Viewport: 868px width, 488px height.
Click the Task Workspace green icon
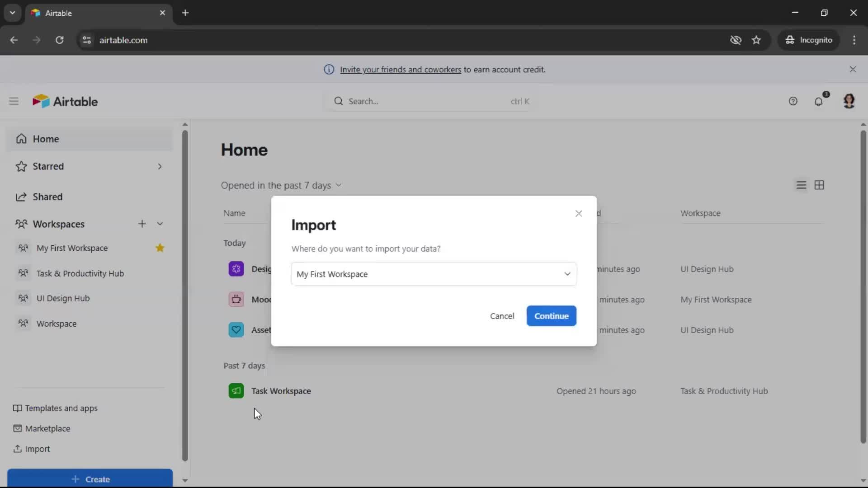tap(236, 391)
